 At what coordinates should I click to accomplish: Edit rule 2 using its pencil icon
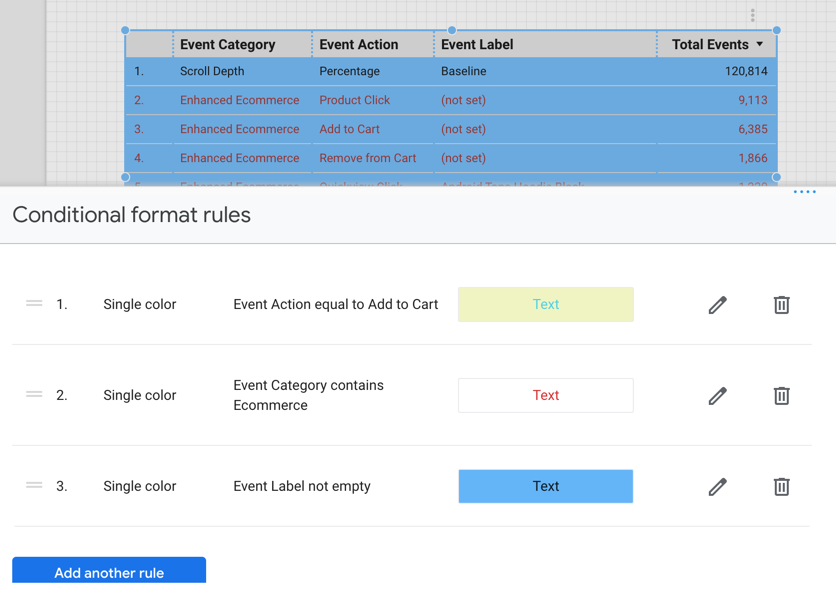pyautogui.click(x=717, y=395)
